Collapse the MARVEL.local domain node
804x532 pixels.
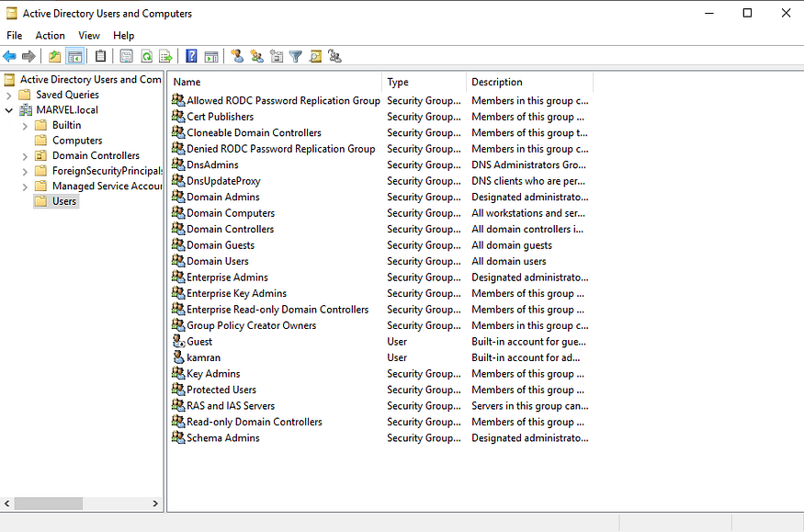(x=9, y=109)
